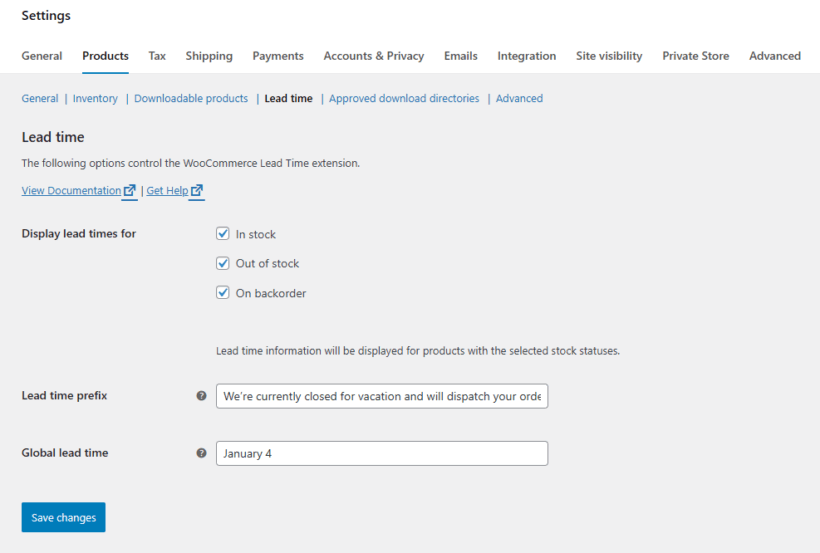
Task: Go to the Shipping tab
Action: point(209,56)
